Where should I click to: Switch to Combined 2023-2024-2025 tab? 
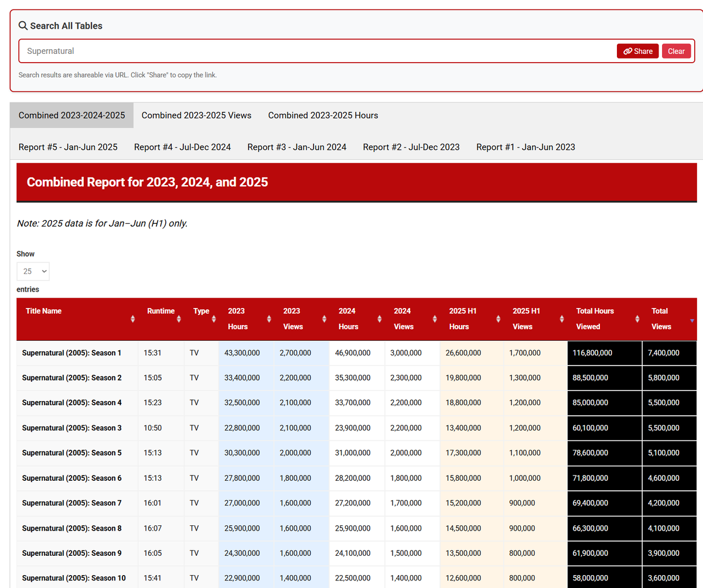tap(71, 115)
